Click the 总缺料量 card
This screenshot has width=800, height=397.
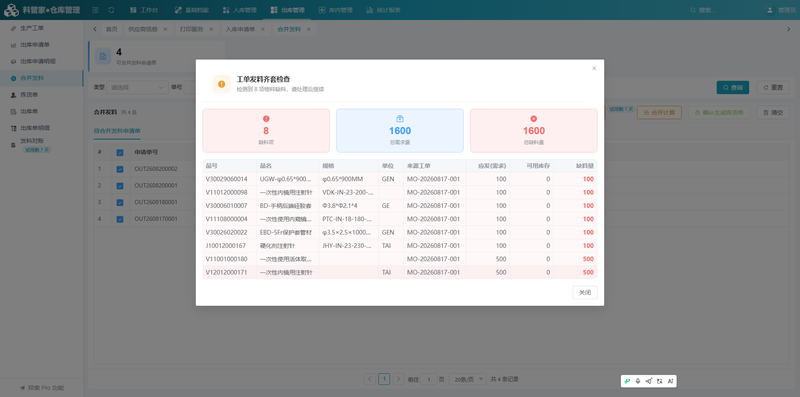pos(534,131)
